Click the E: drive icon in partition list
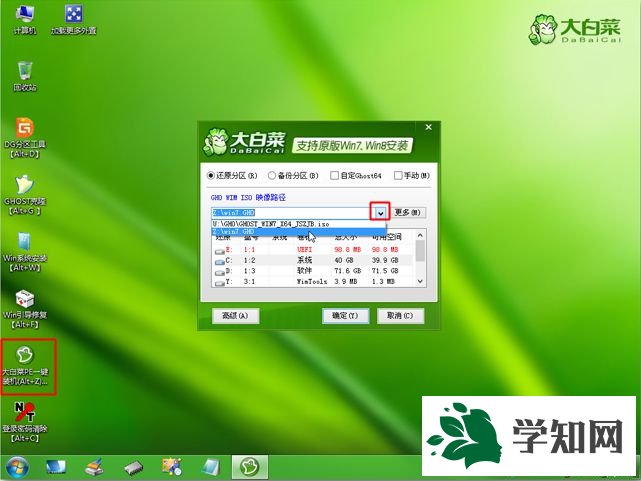 point(220,250)
